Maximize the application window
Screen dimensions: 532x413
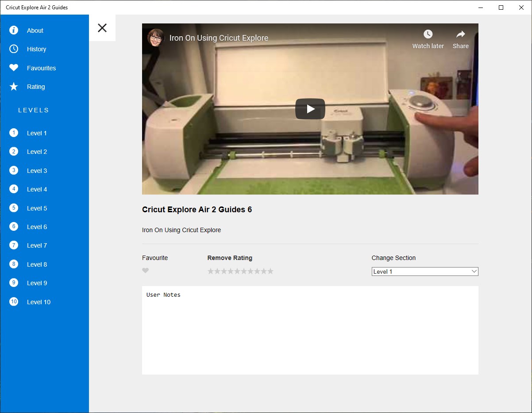[501, 8]
